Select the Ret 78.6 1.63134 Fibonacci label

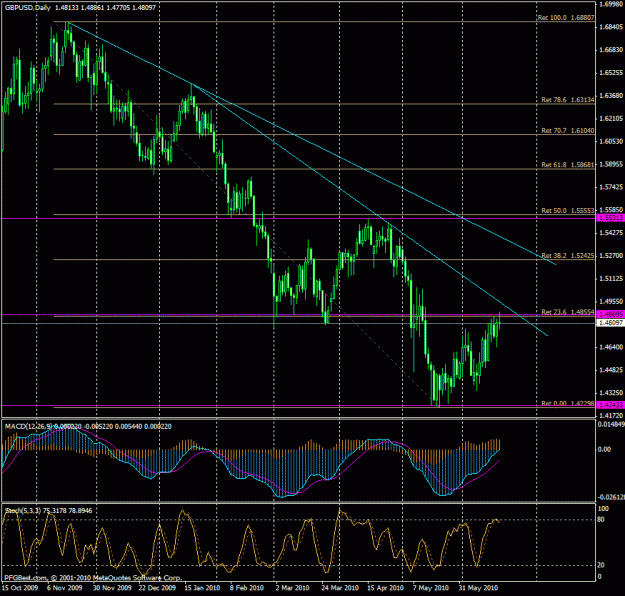pyautogui.click(x=568, y=100)
